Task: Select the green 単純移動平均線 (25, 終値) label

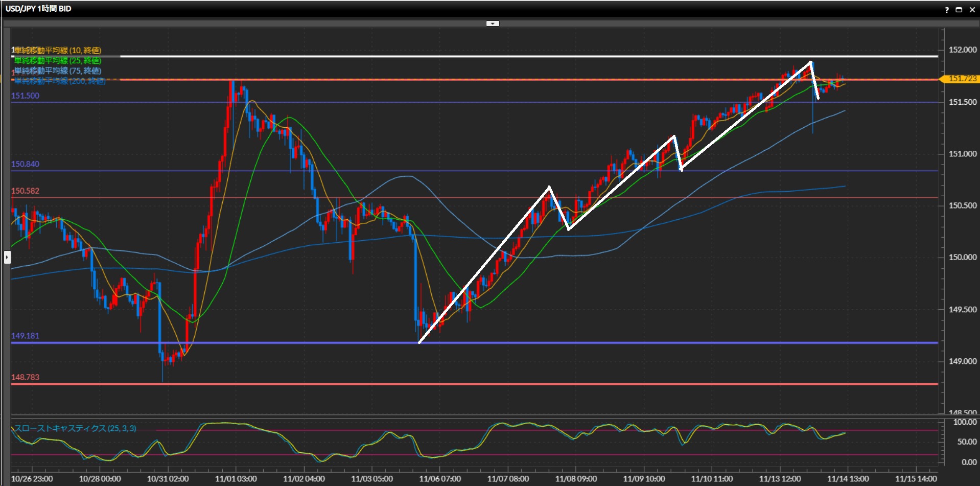Action: click(58, 60)
